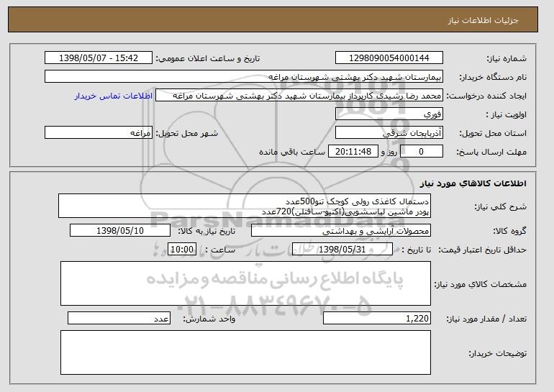Select the announcement date field 1398/05/07 - 15:42
The height and width of the screenshot is (392, 554).
pos(99,58)
